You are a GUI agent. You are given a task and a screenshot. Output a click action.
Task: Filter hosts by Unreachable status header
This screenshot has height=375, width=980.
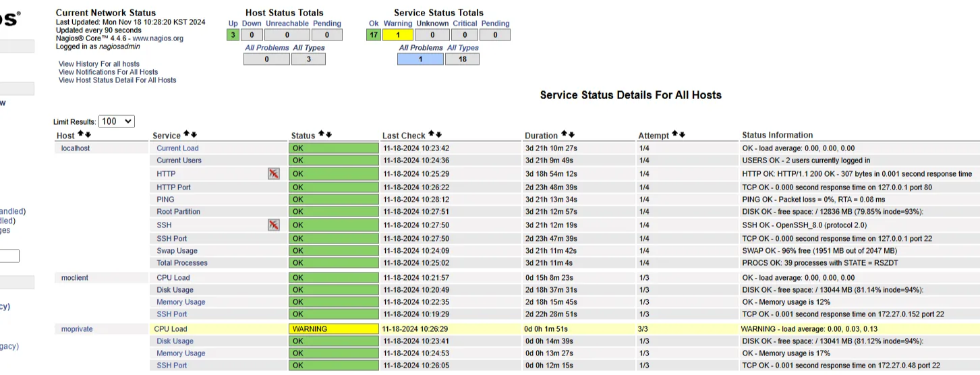click(287, 24)
